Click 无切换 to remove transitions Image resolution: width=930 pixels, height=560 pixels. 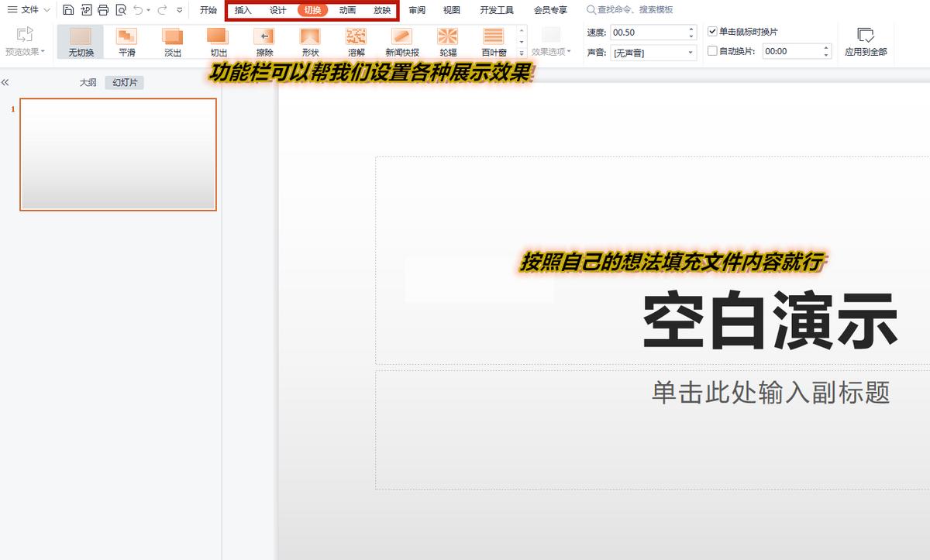coord(80,42)
